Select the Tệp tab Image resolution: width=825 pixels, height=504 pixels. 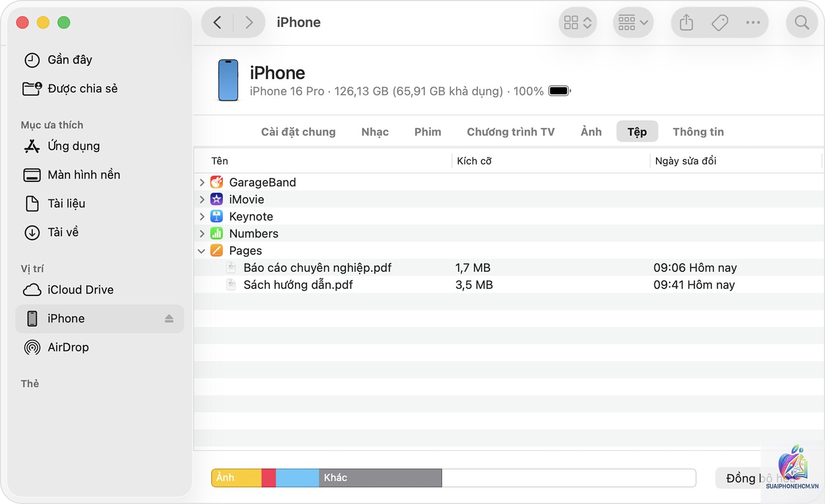click(637, 132)
